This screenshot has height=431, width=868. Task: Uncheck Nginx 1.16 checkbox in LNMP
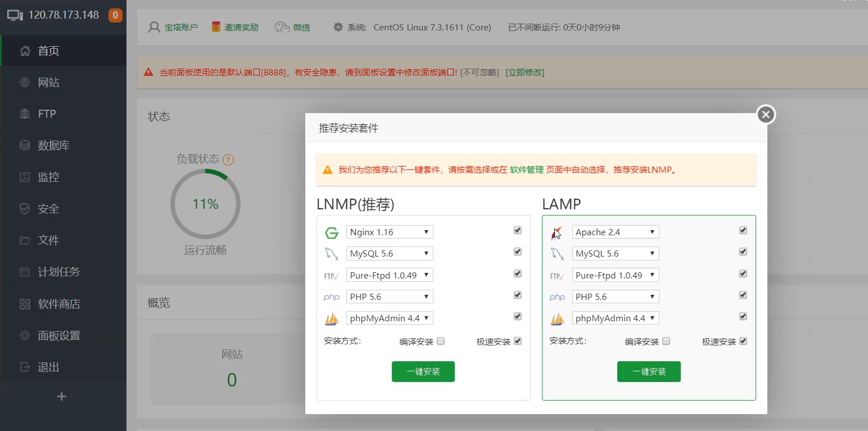coord(518,230)
